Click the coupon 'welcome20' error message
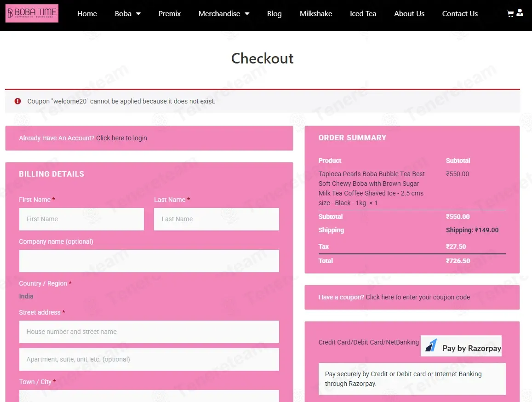Image resolution: width=532 pixels, height=402 pixels. tap(121, 101)
